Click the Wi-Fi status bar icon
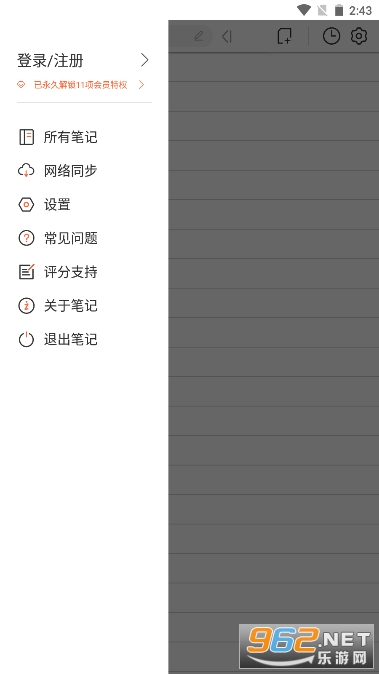The image size is (379, 674). 304,10
